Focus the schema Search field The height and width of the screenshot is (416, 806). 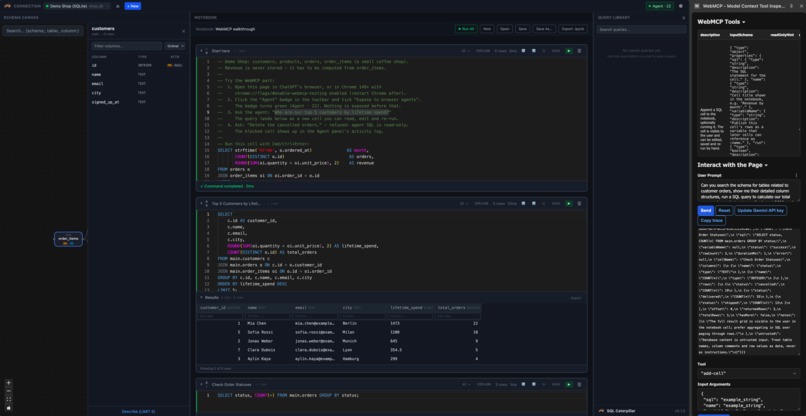tap(43, 31)
